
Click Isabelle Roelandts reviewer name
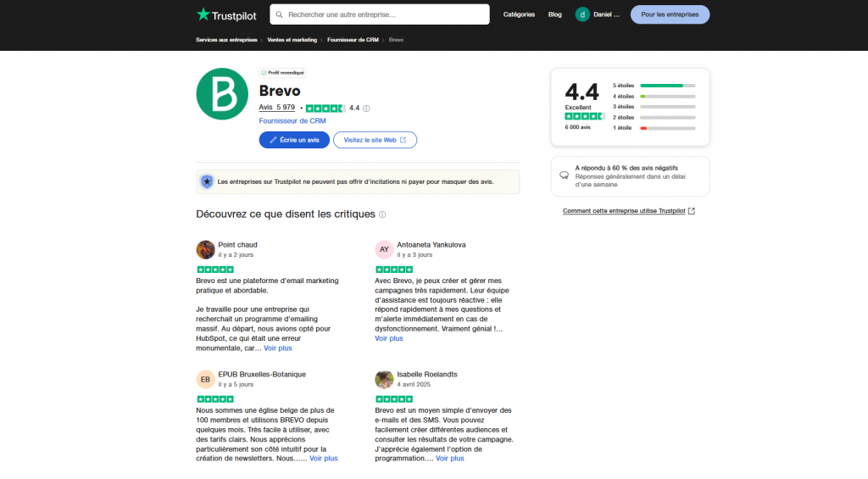(x=427, y=375)
